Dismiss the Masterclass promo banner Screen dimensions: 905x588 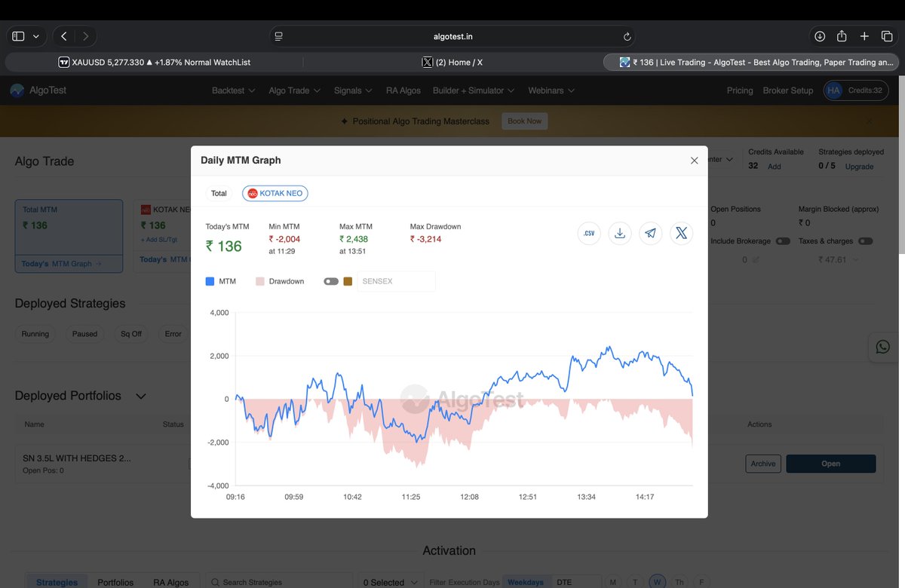pos(869,121)
